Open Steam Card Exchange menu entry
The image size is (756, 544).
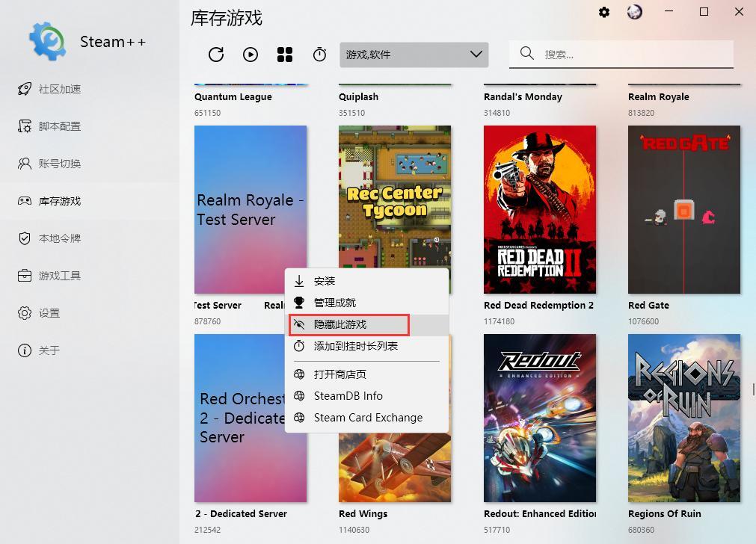click(x=366, y=417)
